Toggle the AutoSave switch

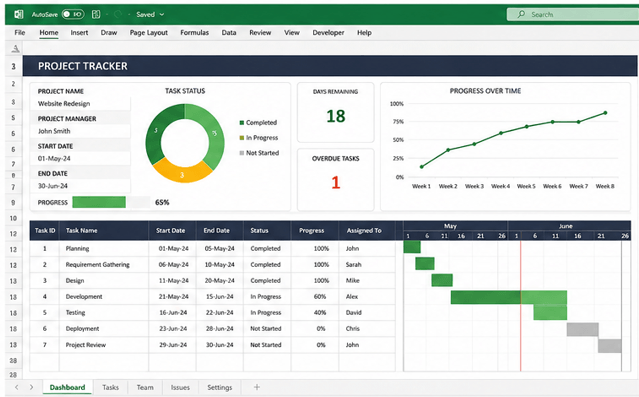(73, 14)
